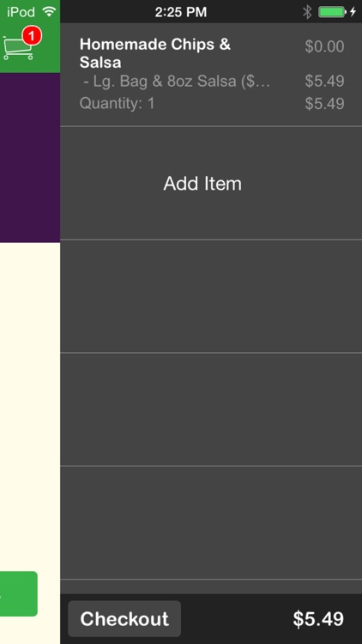Tap the shopping cart icon
Screen dimensions: 362x644
click(18, 47)
